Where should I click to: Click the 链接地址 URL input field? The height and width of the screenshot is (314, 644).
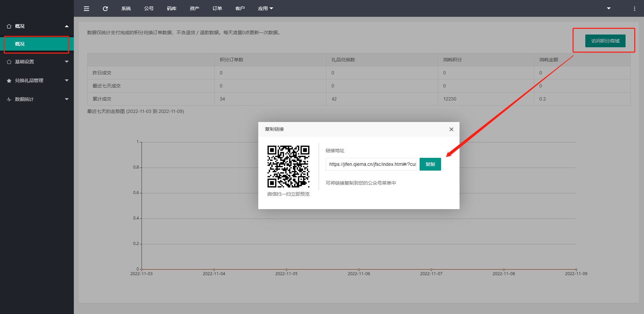pos(371,164)
